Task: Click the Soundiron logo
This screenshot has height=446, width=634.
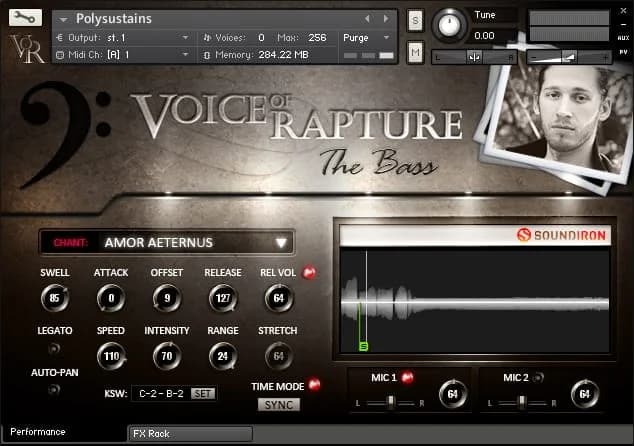Action: click(562, 235)
